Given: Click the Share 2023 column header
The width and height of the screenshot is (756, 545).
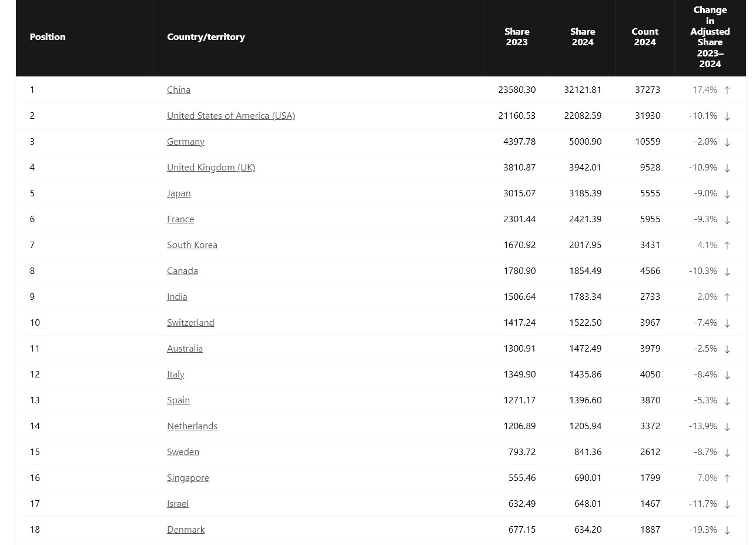Looking at the screenshot, I should 517,37.
